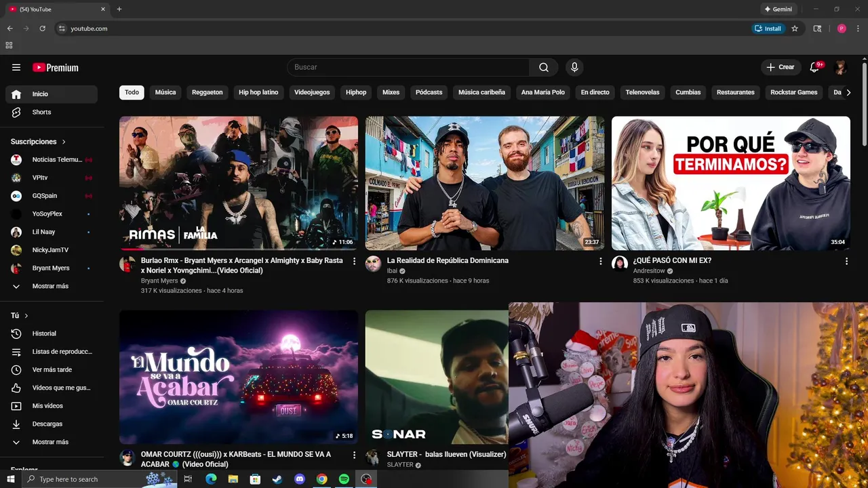Open Ver más tarde list

pyautogui.click(x=52, y=369)
